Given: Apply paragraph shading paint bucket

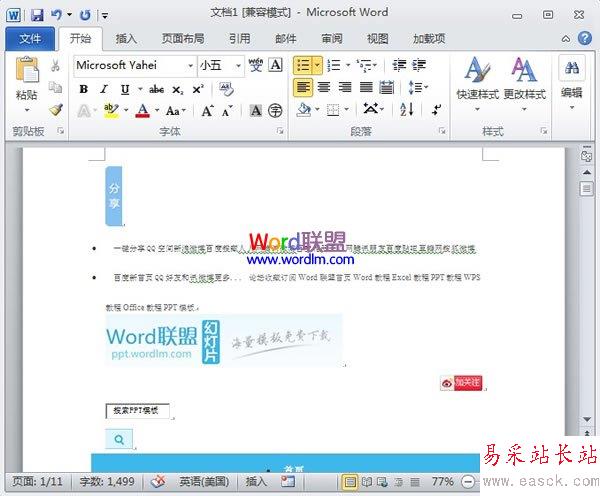Looking at the screenshot, I should pos(304,110).
